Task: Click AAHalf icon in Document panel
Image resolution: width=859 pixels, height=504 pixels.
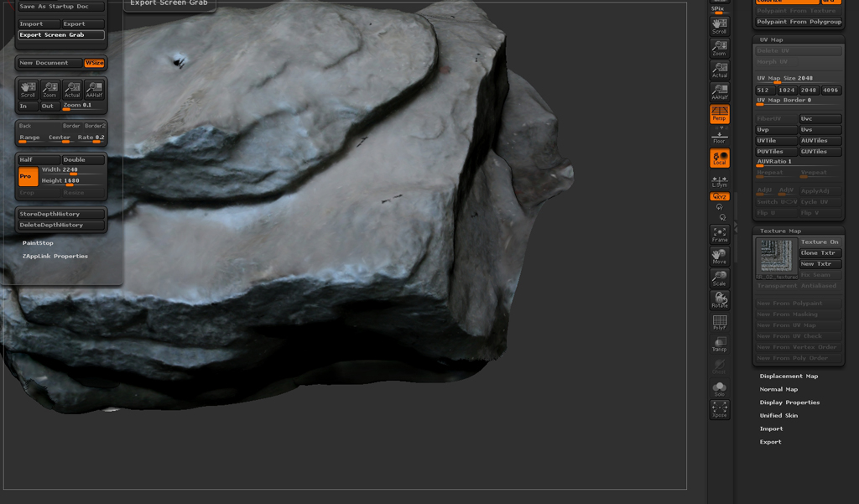Action: click(x=94, y=90)
